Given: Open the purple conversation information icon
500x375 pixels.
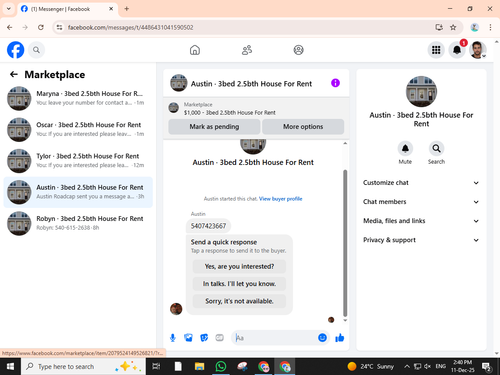Looking at the screenshot, I should point(335,83).
